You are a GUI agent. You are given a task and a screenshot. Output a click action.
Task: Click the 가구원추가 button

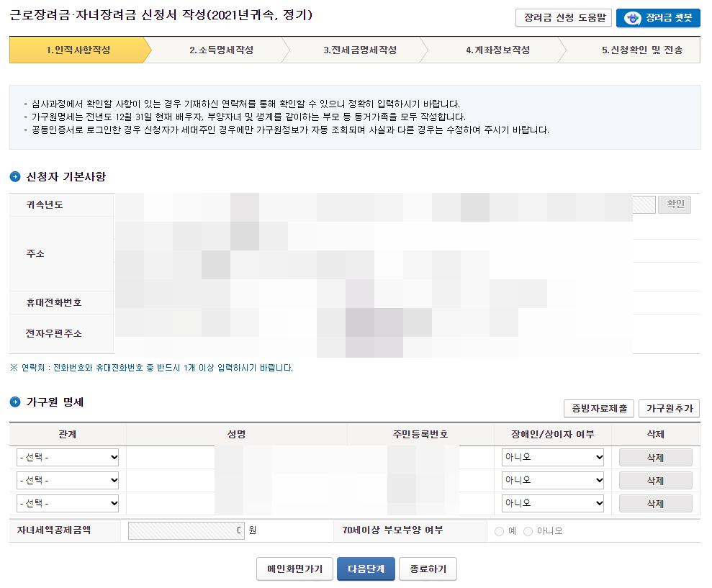(x=668, y=408)
